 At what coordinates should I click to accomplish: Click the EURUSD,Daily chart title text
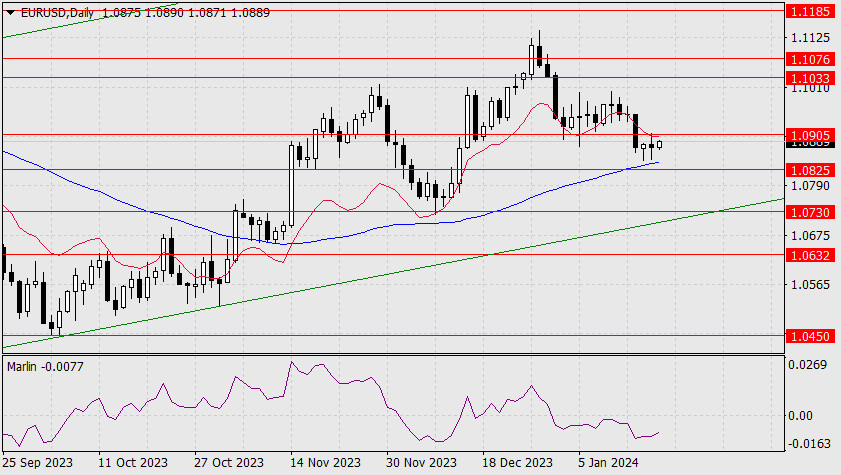coord(57,12)
